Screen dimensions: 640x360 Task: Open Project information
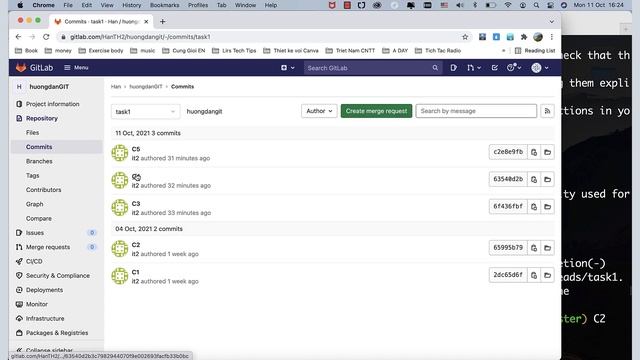[x=53, y=104]
